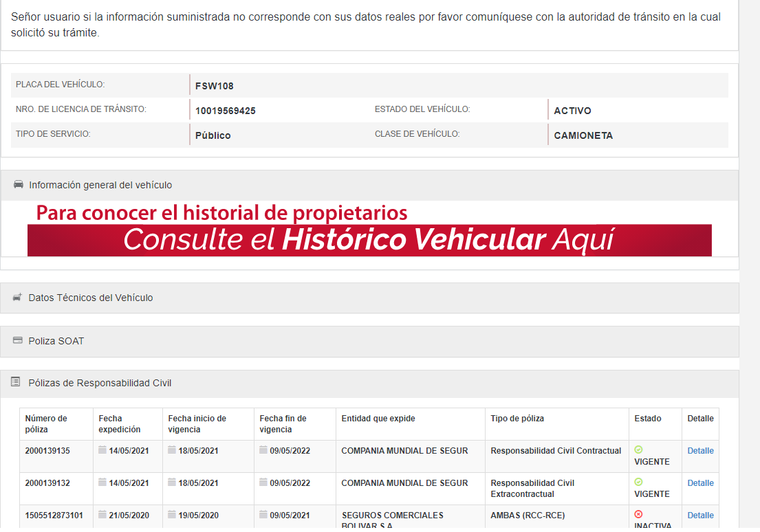Screen dimensions: 760x532
Task: Expand the Datos Técnicos del Vehículo panel
Action: [91, 298]
